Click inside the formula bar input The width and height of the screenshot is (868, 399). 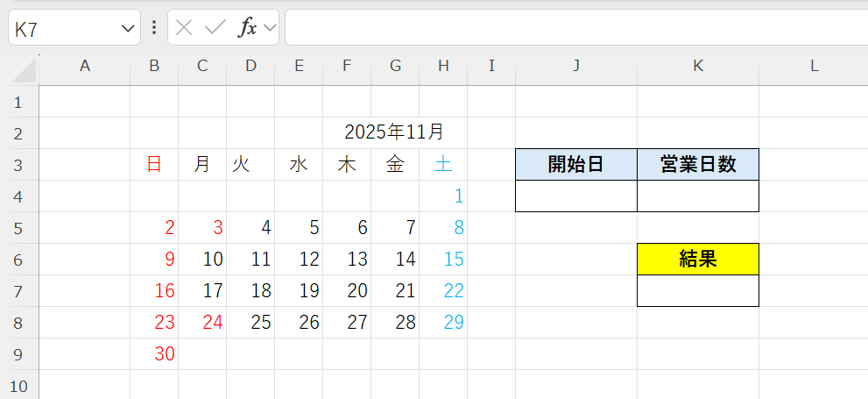[x=576, y=27]
